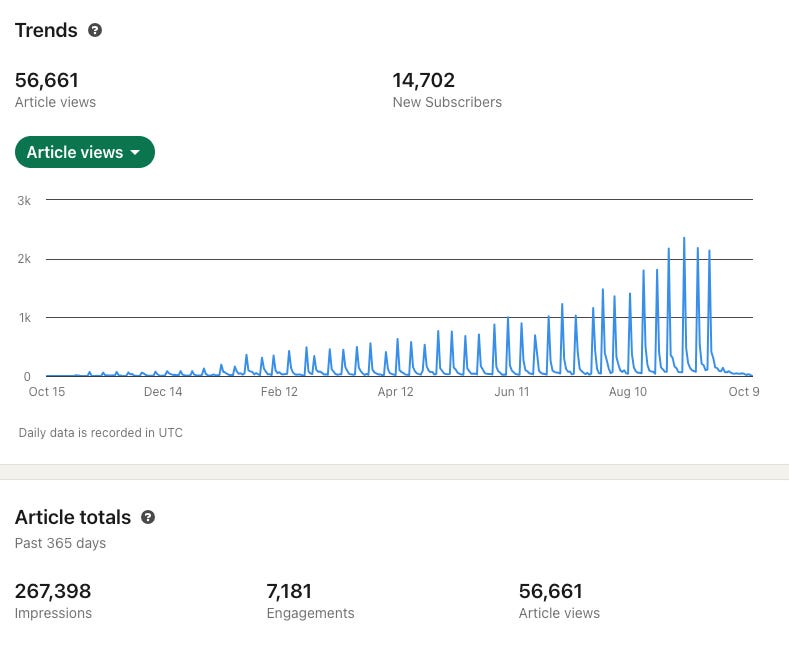
Task: Click the 3k gridline label
Action: point(24,201)
